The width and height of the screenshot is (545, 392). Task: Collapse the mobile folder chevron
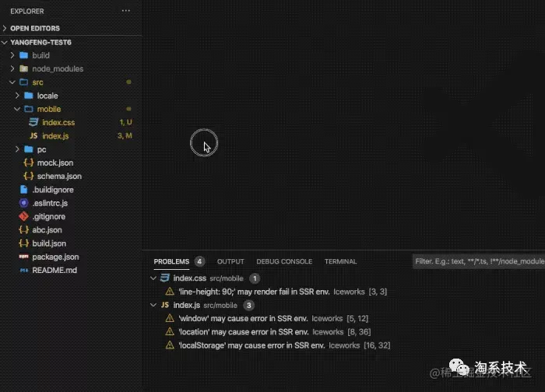[x=17, y=109]
